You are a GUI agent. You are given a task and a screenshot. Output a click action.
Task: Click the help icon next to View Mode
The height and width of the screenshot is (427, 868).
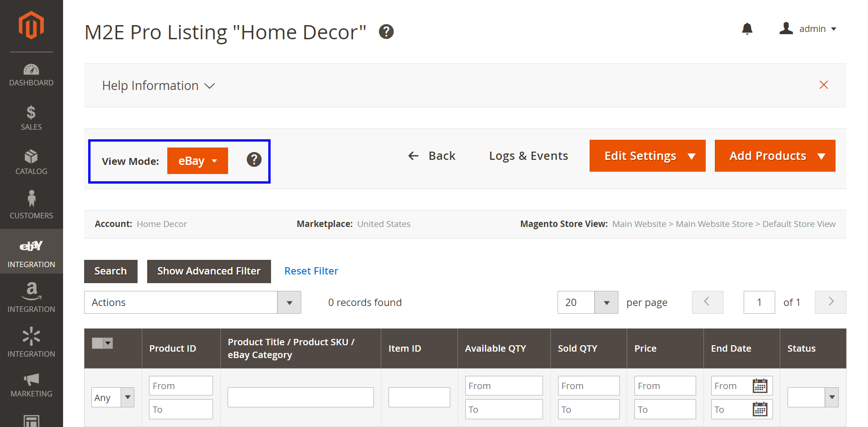click(x=254, y=160)
